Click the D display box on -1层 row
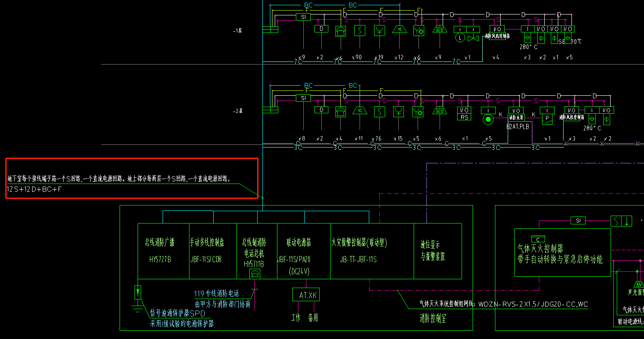644x339 pixels. pos(321,29)
